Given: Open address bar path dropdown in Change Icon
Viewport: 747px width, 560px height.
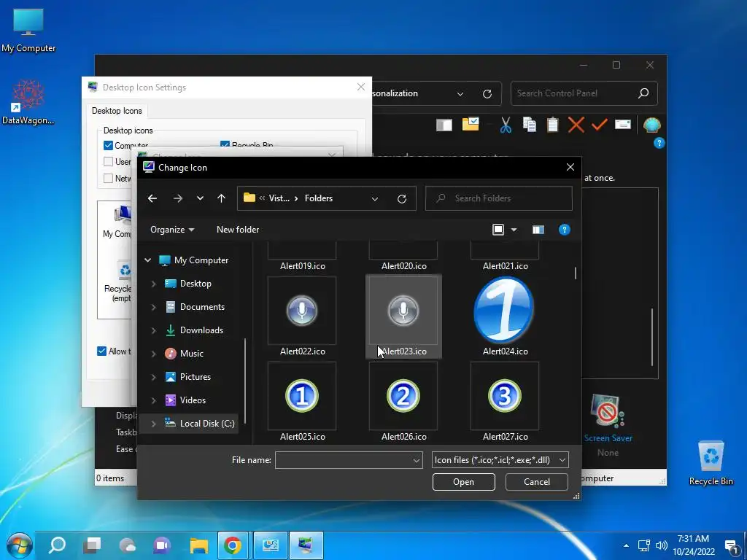Looking at the screenshot, I should tap(375, 198).
